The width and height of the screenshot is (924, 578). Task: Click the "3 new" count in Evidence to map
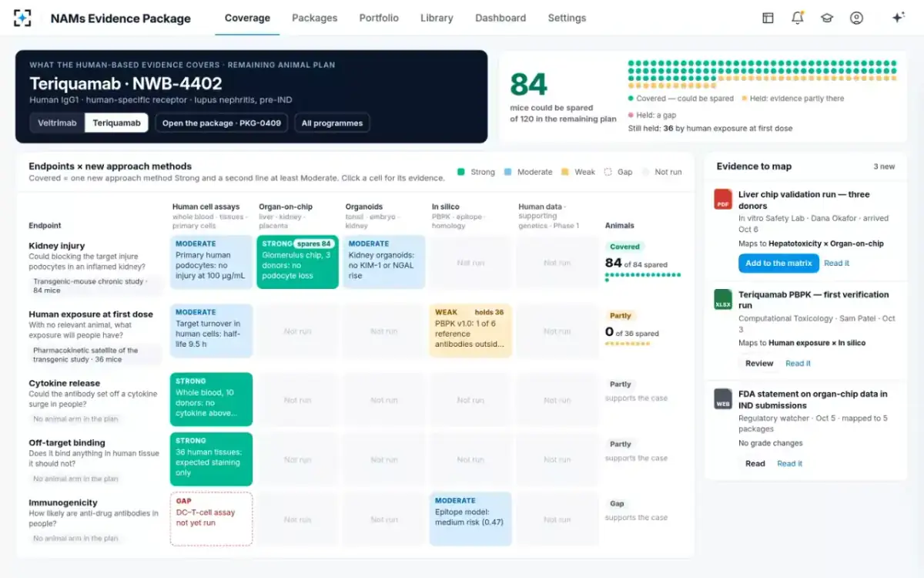pos(884,166)
